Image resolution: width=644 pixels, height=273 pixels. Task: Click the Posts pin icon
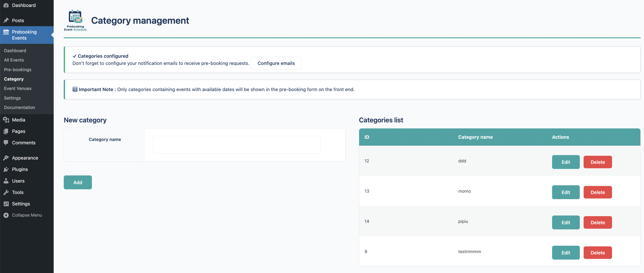(6, 20)
